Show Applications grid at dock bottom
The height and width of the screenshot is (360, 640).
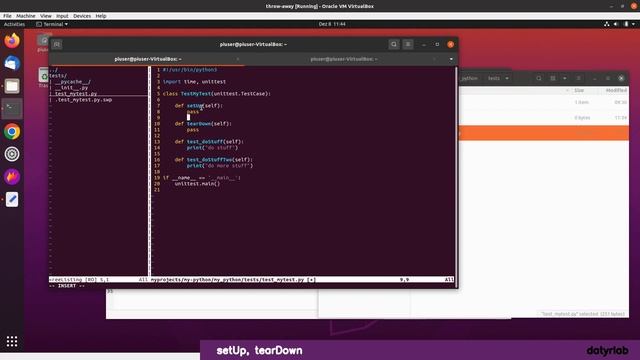tap(12, 341)
